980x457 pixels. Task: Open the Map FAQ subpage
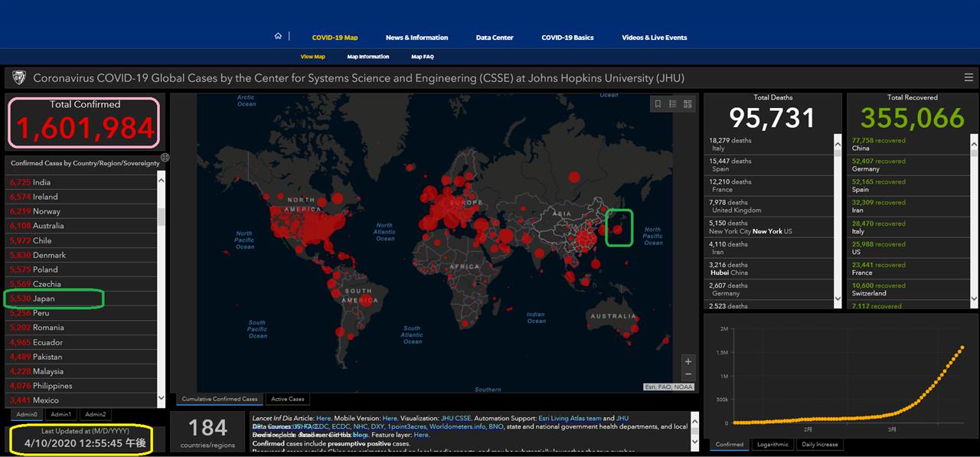(423, 57)
